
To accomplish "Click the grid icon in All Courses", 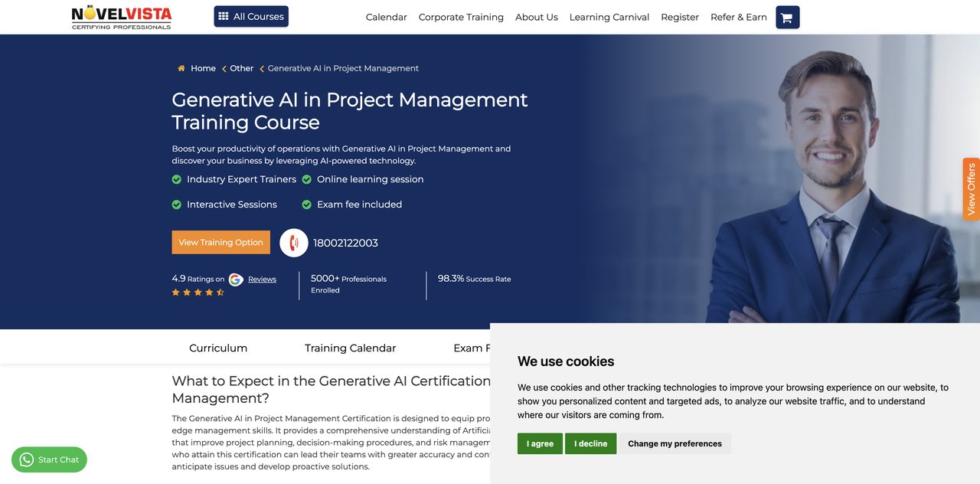I will pos(224,16).
